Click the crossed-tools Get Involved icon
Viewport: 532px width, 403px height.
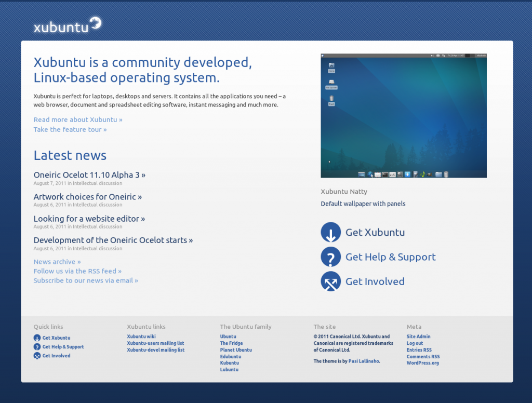click(x=331, y=281)
